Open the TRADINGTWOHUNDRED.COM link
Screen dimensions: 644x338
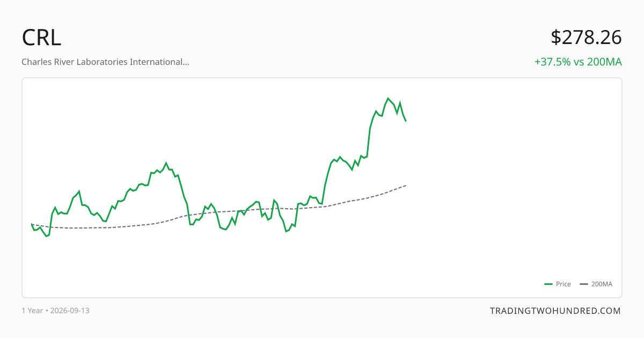tap(555, 311)
